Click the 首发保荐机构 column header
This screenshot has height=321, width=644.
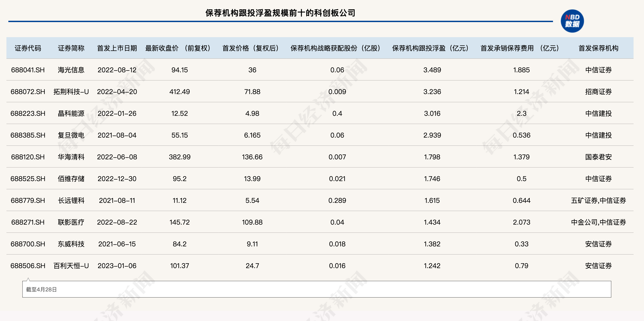pyautogui.click(x=598, y=48)
